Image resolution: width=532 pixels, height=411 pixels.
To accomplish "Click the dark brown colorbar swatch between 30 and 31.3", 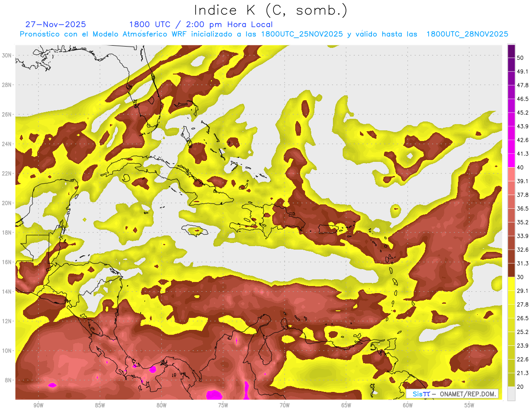I will 511,270.
